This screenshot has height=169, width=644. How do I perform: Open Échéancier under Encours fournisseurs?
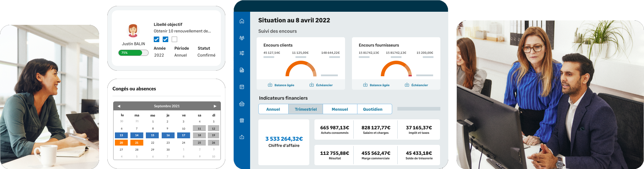[417, 85]
